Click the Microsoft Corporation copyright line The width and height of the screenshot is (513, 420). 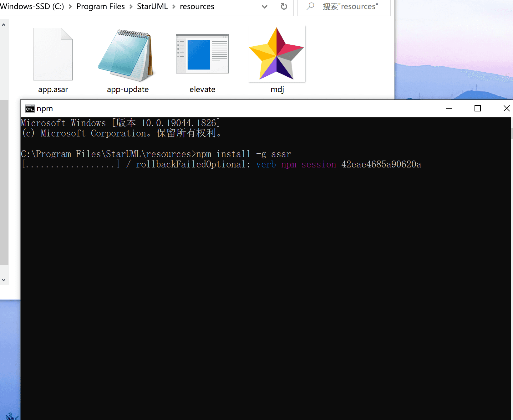(x=122, y=133)
